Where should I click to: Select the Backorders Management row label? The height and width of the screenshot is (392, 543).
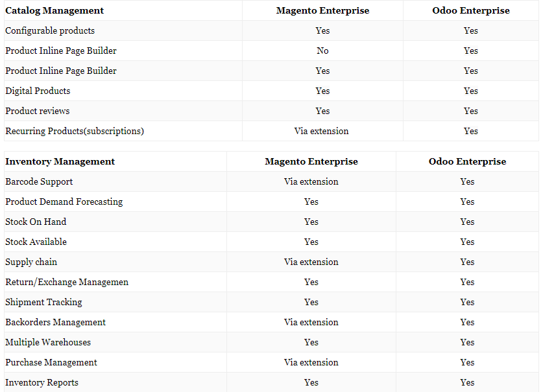(55, 322)
